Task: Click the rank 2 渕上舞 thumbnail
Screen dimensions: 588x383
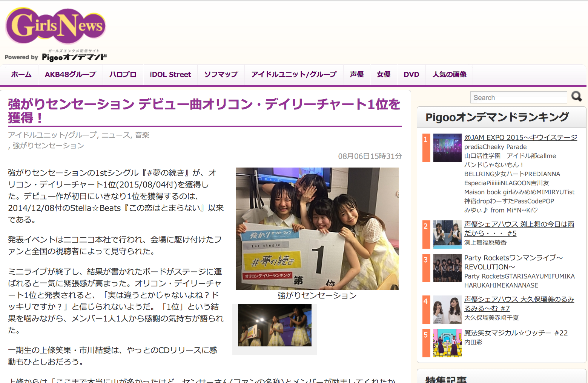Action: coord(447,234)
